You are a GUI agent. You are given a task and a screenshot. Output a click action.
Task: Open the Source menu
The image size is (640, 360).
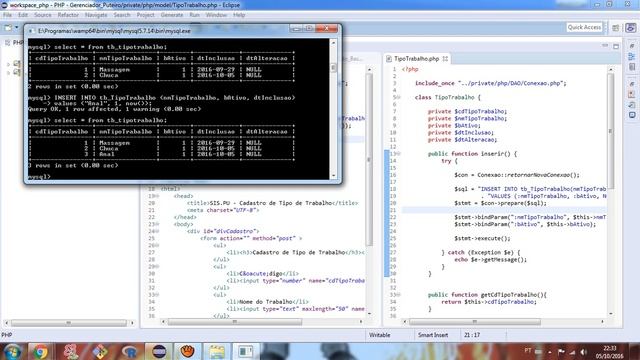click(x=43, y=15)
